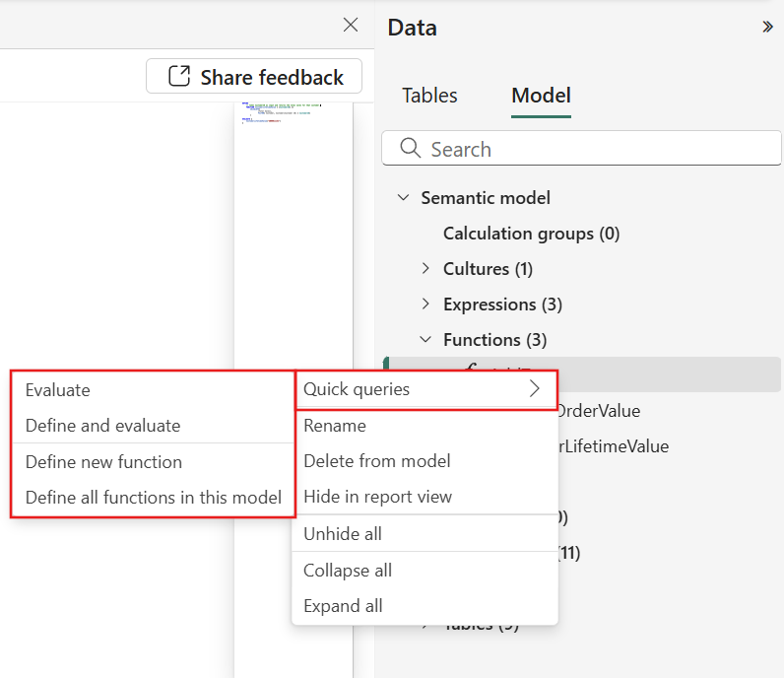Switch to the Tables tab
This screenshot has width=784, height=678.
[429, 96]
